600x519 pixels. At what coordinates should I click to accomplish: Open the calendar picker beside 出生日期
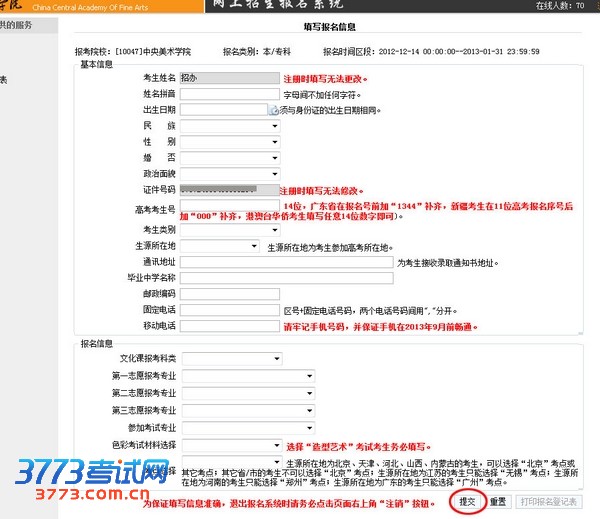[x=274, y=110]
